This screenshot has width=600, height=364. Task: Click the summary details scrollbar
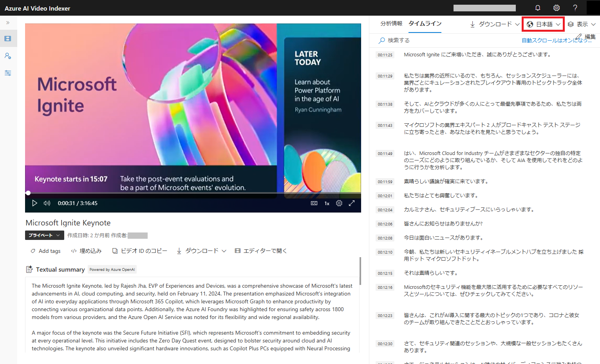(360, 271)
